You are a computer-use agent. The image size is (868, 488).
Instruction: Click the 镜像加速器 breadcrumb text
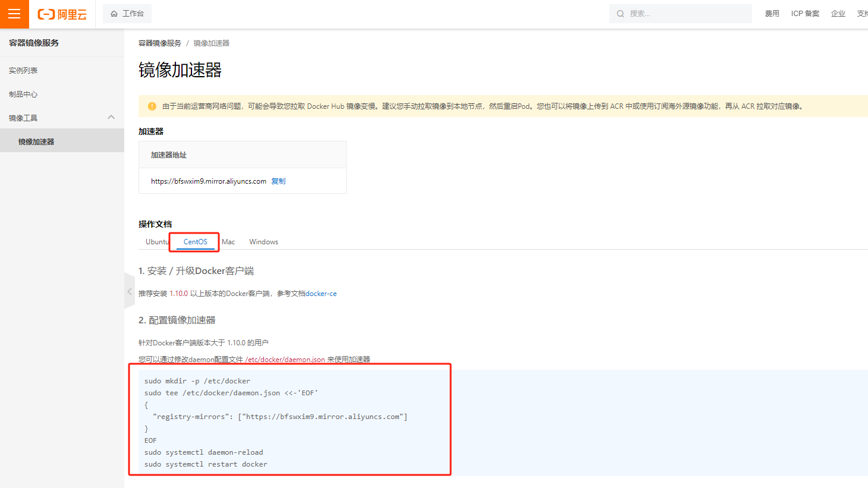[x=212, y=43]
